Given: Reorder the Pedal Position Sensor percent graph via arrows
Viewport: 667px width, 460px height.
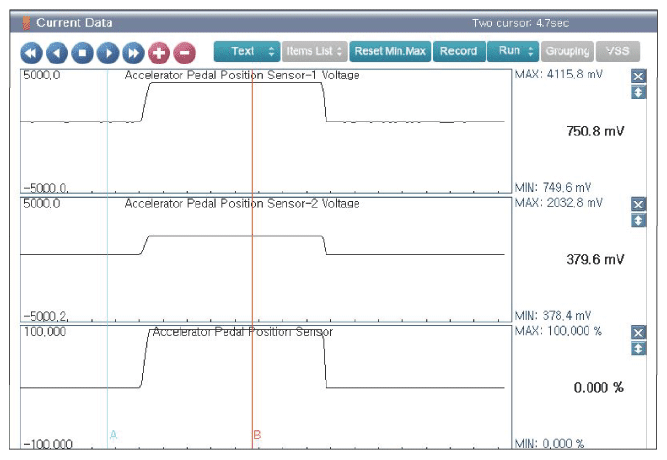Looking at the screenshot, I should [x=638, y=349].
